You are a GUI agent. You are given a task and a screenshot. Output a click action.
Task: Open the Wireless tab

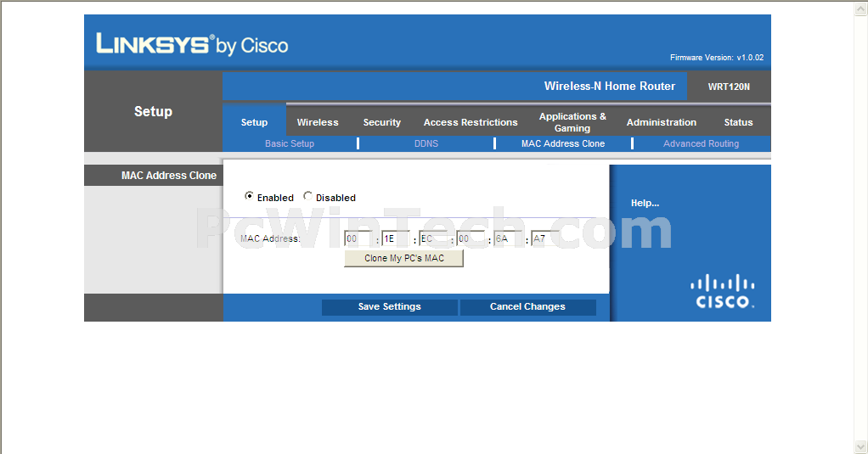tap(317, 122)
